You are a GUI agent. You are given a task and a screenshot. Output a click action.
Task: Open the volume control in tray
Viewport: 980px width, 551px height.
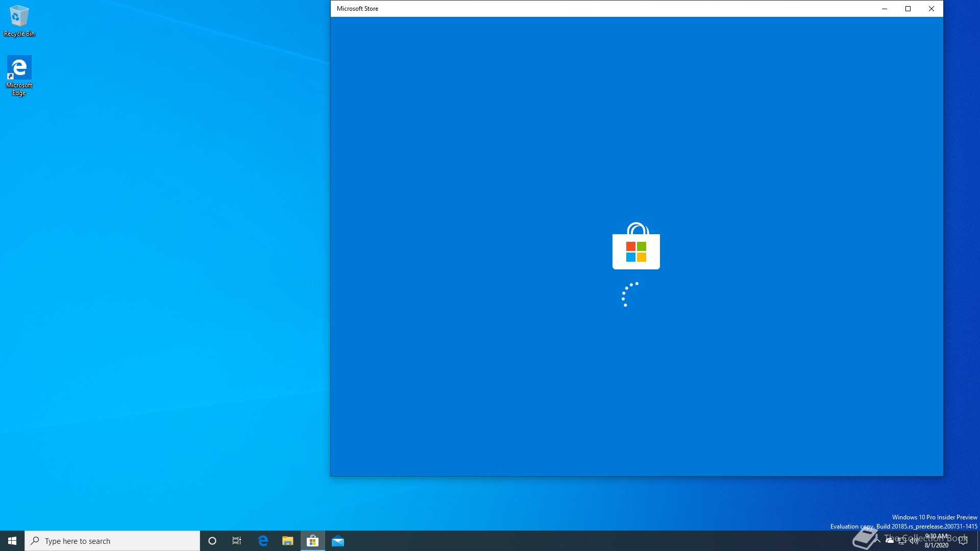click(914, 541)
